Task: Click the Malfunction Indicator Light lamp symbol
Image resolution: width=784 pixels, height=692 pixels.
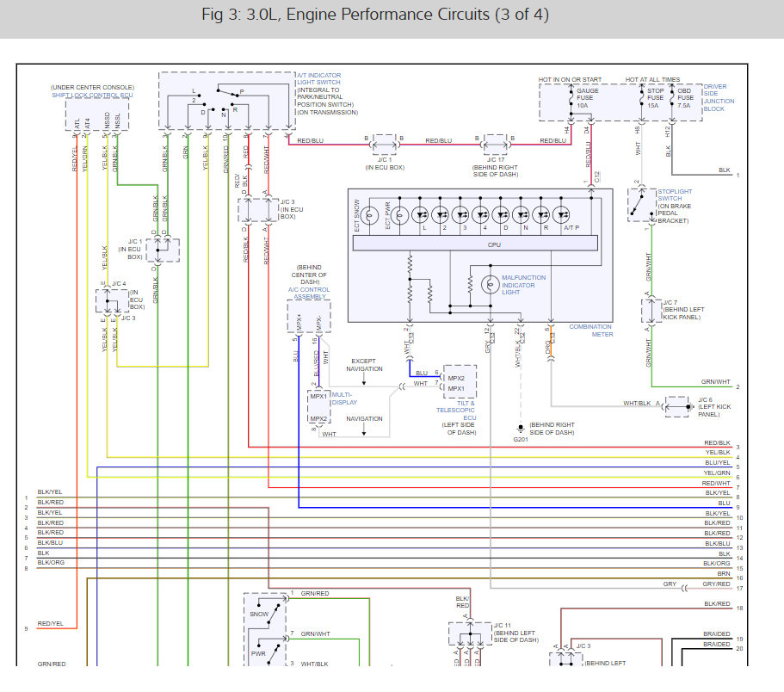Action: coord(489,282)
